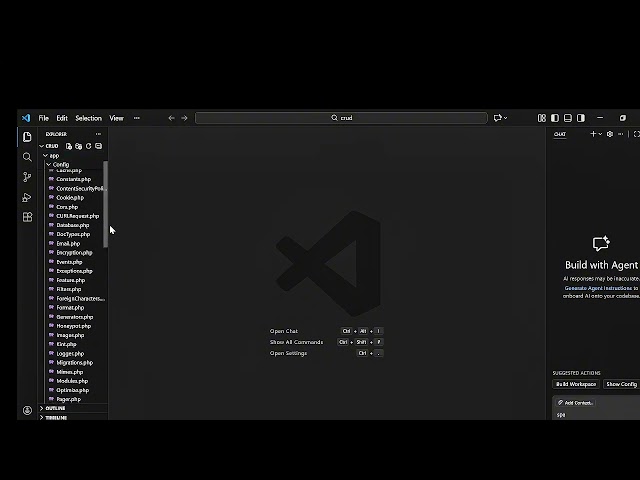640x480 pixels.
Task: Open the Source Control view
Action: tap(27, 177)
